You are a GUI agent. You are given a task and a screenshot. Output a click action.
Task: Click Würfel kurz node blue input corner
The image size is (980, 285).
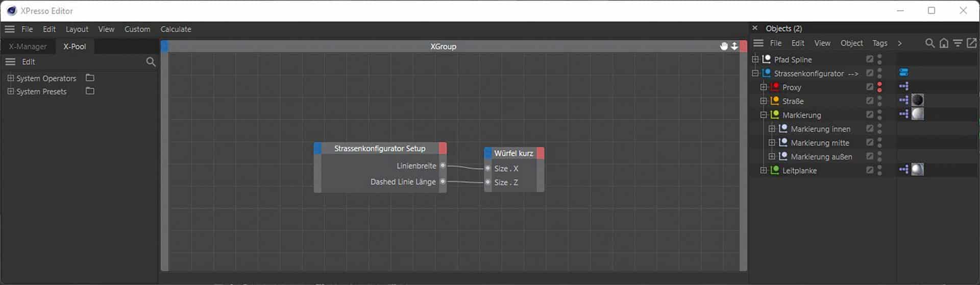[488, 153]
